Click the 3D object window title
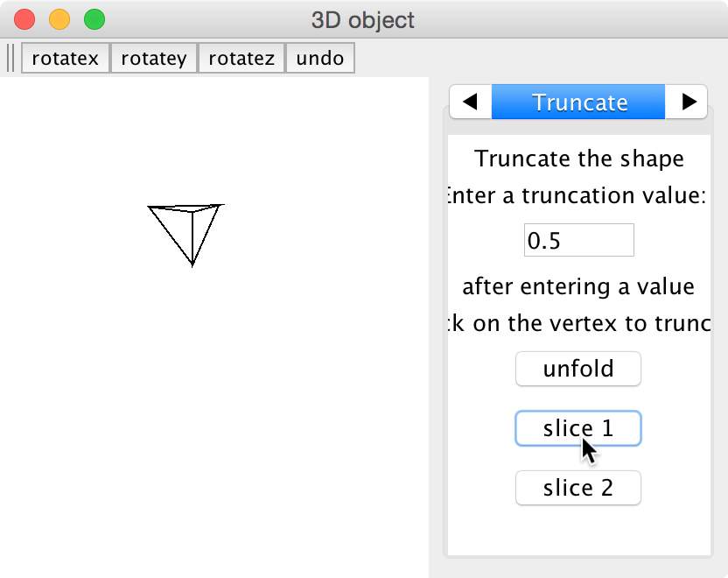Viewport: 728px width, 578px height. pyautogui.click(x=363, y=19)
